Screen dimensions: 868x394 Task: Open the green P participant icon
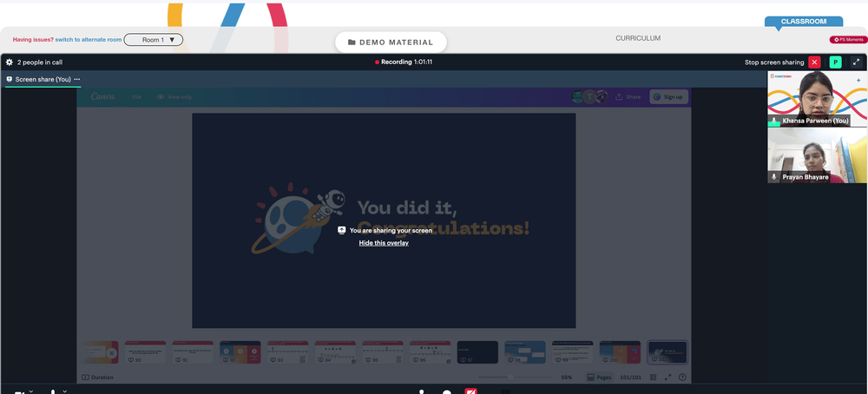coord(835,62)
